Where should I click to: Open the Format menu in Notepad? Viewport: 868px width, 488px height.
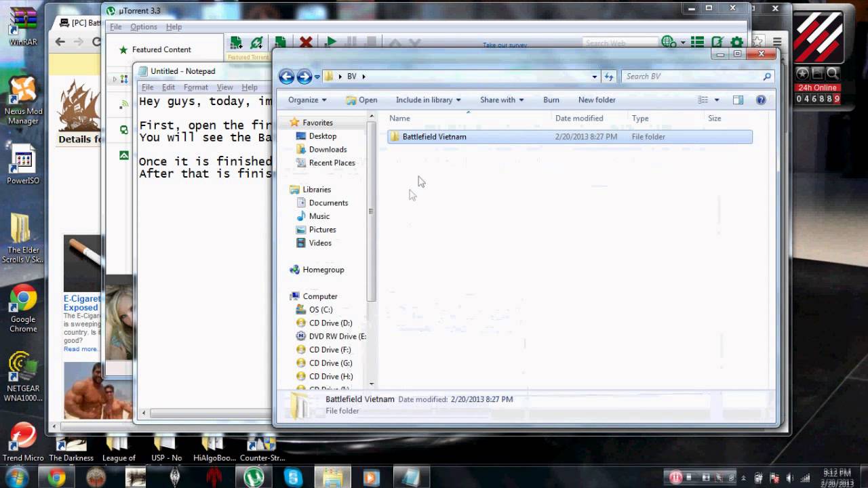click(195, 87)
